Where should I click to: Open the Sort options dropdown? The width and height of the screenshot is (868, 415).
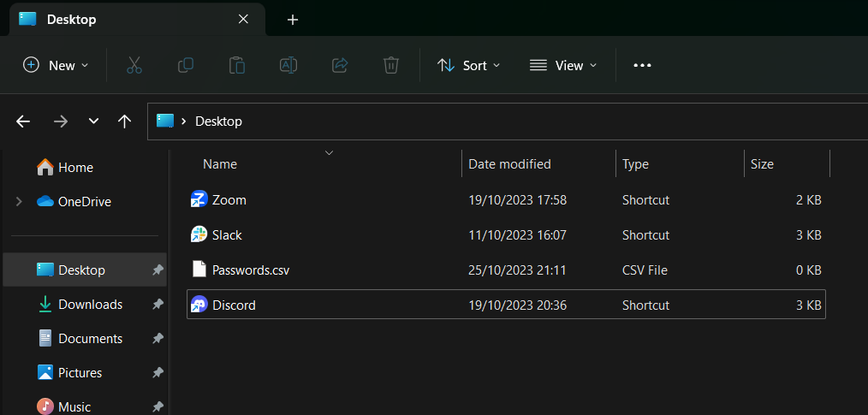468,65
